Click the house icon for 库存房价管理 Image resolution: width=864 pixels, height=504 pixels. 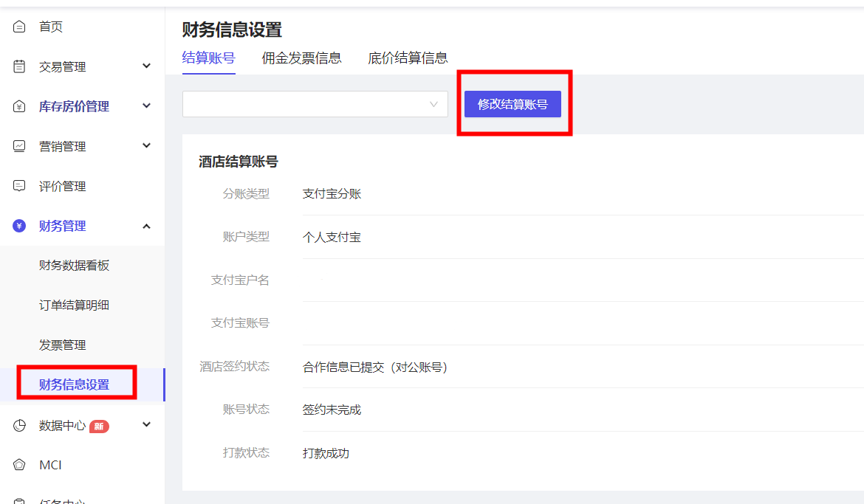[20, 107]
